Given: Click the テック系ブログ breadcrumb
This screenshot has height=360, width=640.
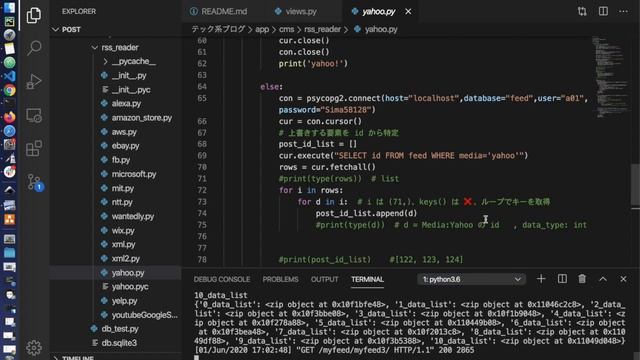Looking at the screenshot, I should click(x=218, y=29).
